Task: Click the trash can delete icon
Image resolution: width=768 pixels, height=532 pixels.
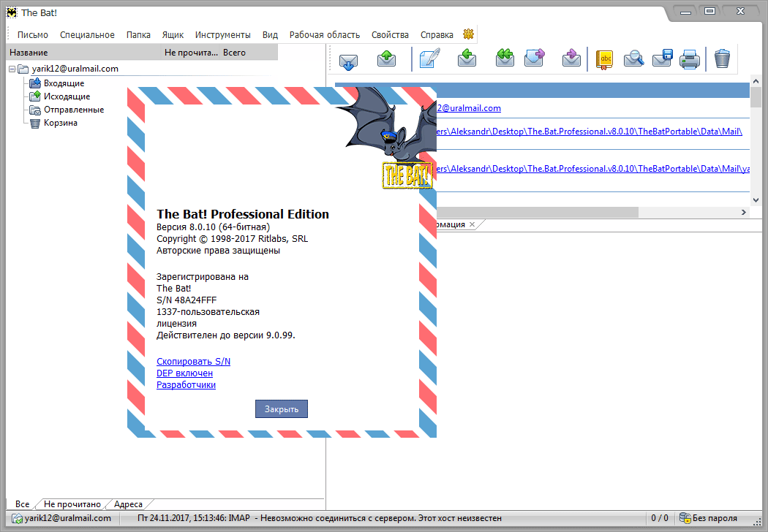Action: pyautogui.click(x=722, y=58)
